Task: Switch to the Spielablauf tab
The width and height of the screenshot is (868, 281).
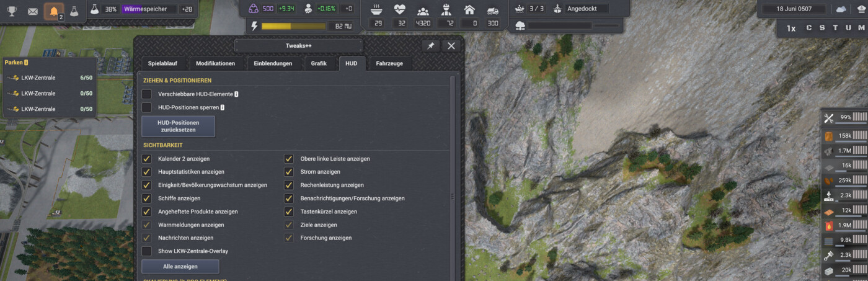Action: 162,63
